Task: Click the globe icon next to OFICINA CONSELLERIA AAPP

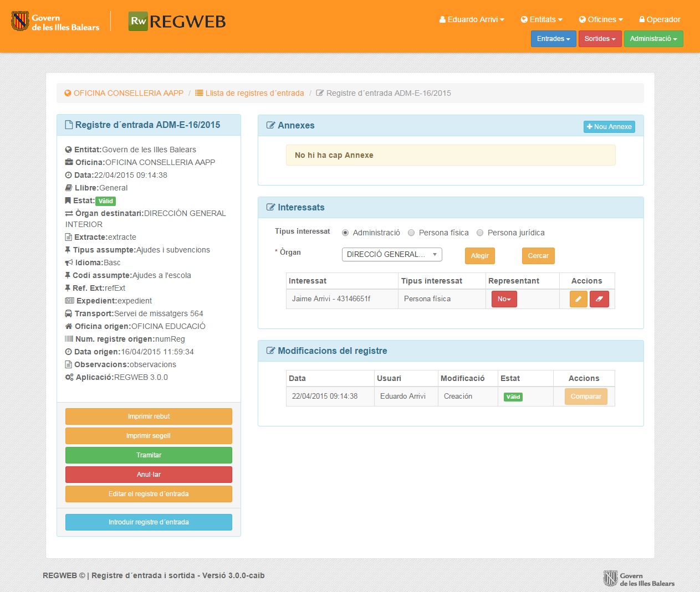Action: point(68,93)
